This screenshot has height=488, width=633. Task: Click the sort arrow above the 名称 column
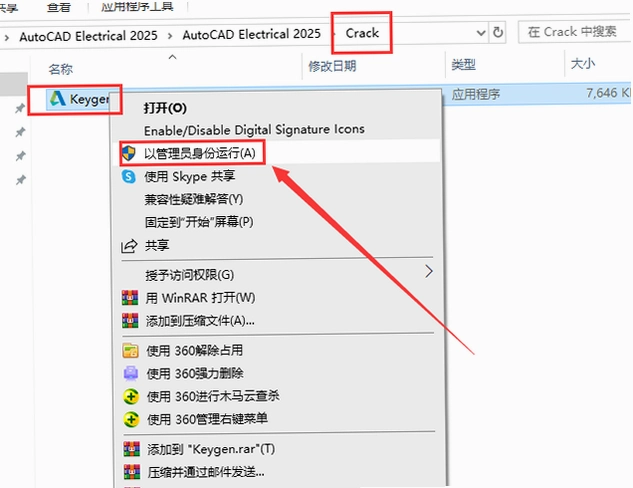(172, 57)
